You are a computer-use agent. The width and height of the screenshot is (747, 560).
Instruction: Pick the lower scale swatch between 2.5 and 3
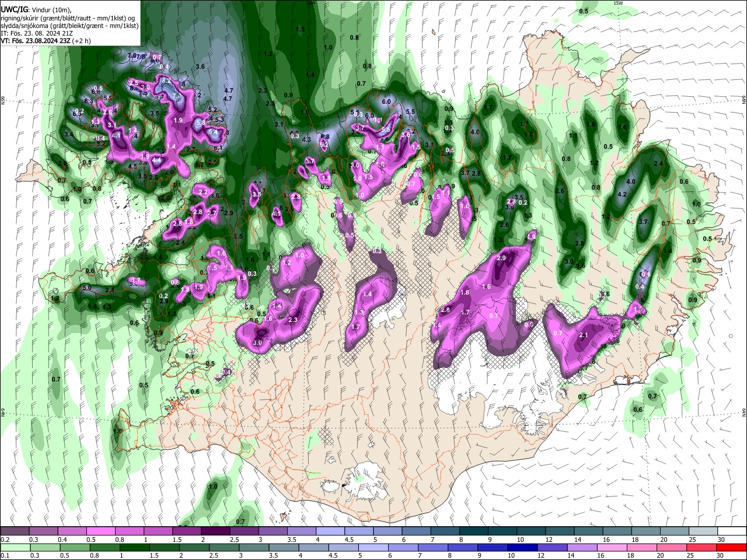[224, 547]
